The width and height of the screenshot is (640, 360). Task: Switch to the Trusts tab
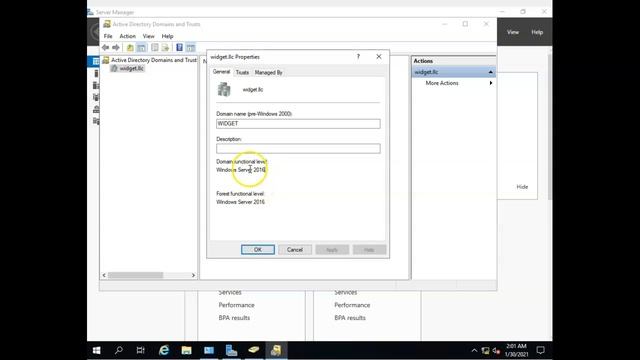pos(242,72)
